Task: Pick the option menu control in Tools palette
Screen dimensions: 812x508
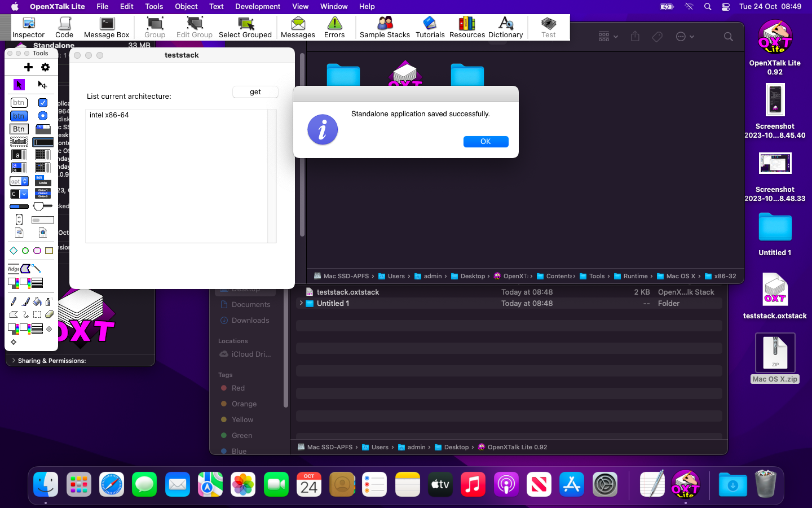Action: pyautogui.click(x=19, y=181)
